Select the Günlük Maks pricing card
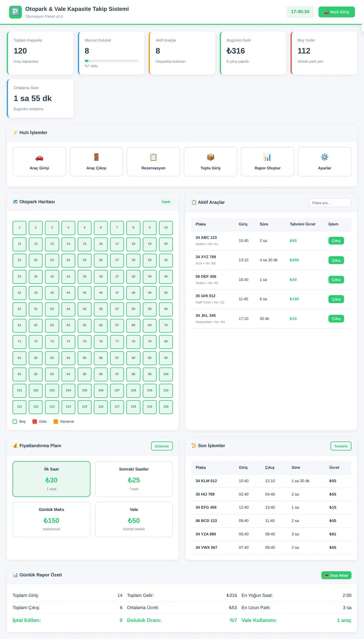The width and height of the screenshot is (364, 639). tap(52, 519)
